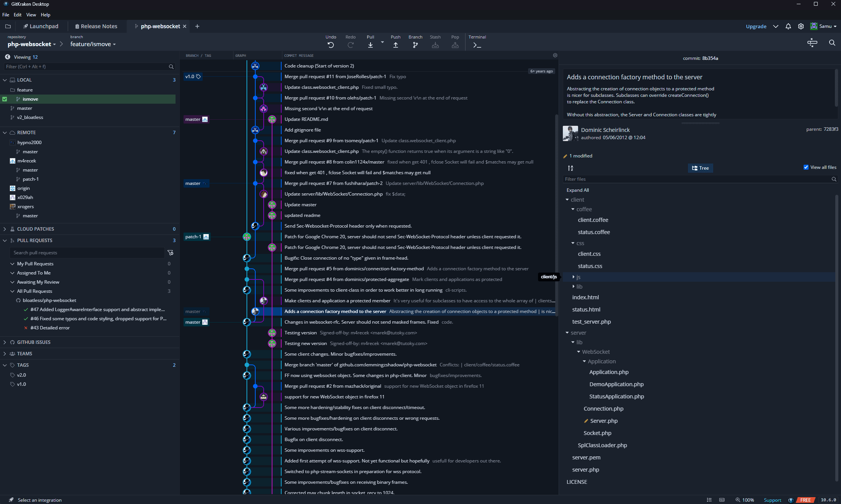
Task: Click the Undo toolbar icon
Action: pyautogui.click(x=331, y=45)
